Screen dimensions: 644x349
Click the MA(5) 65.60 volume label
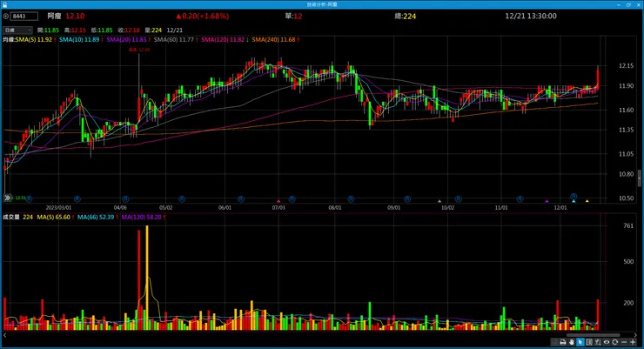point(56,217)
